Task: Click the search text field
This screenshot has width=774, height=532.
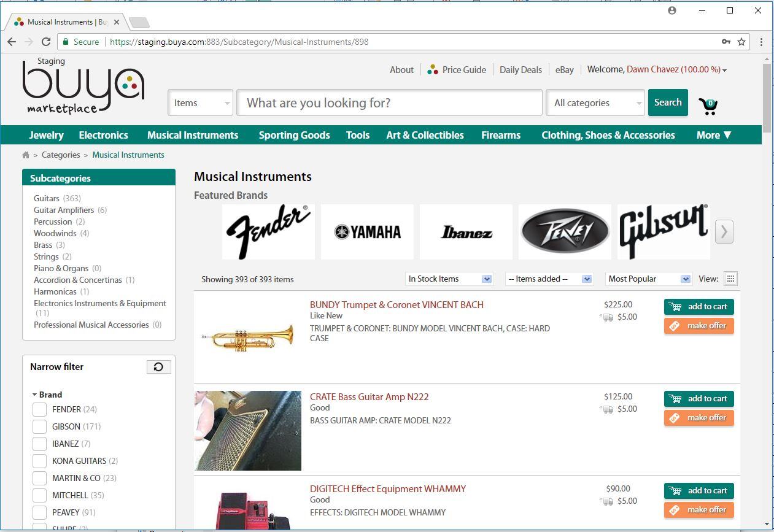Action: 390,102
